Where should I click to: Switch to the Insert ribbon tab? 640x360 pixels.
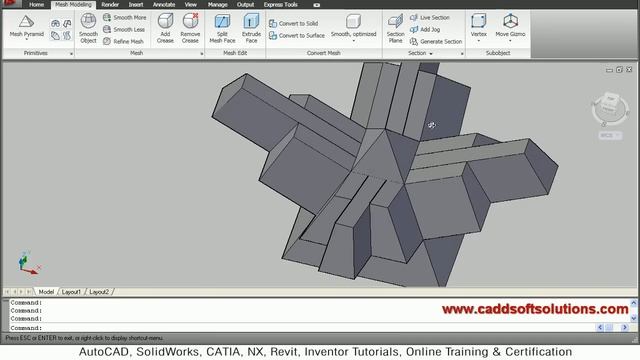tap(136, 4)
